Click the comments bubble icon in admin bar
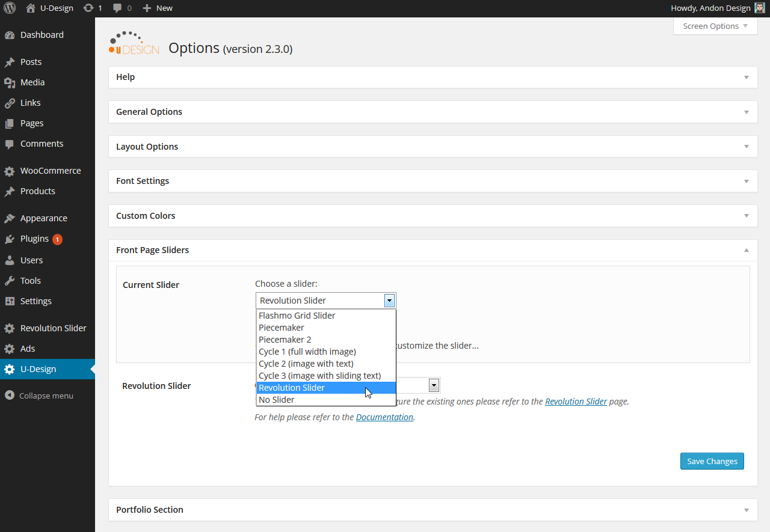Viewport: 770px width, 532px height. coord(117,8)
